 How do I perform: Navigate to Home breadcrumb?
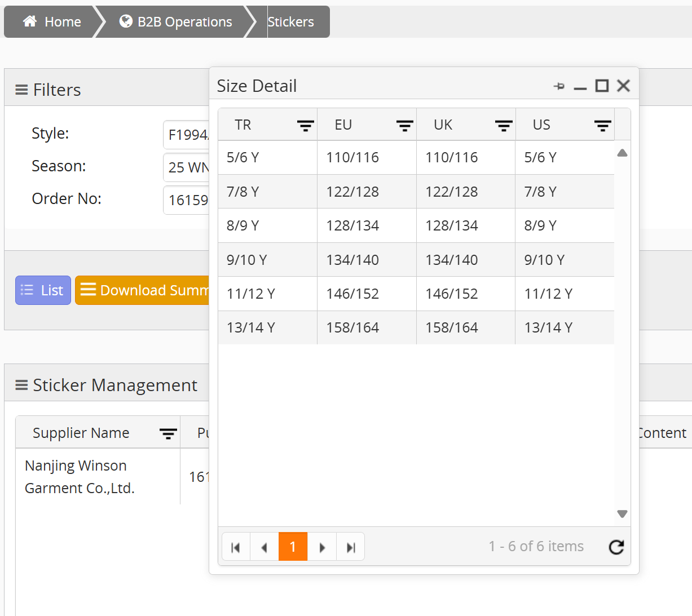(52, 22)
